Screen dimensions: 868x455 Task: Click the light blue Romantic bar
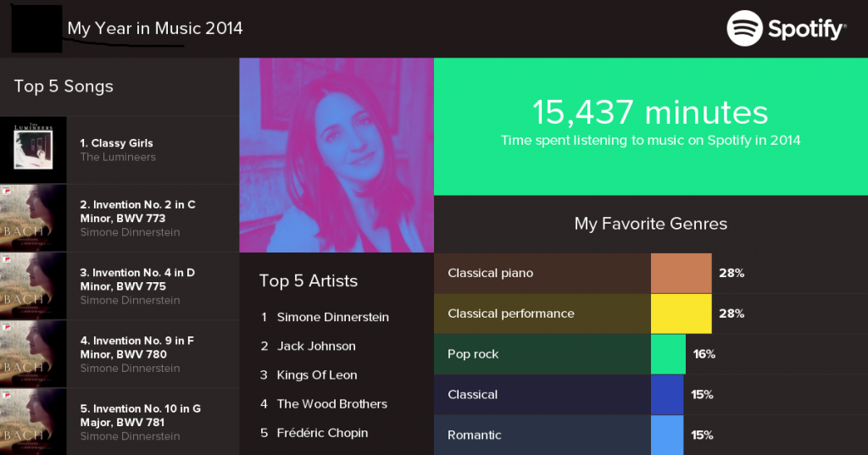point(667,435)
